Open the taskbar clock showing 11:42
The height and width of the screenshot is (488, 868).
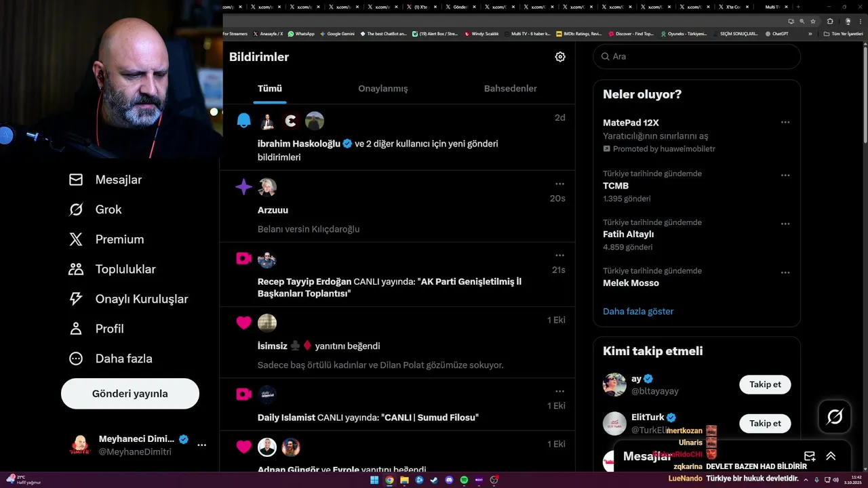tap(852, 480)
